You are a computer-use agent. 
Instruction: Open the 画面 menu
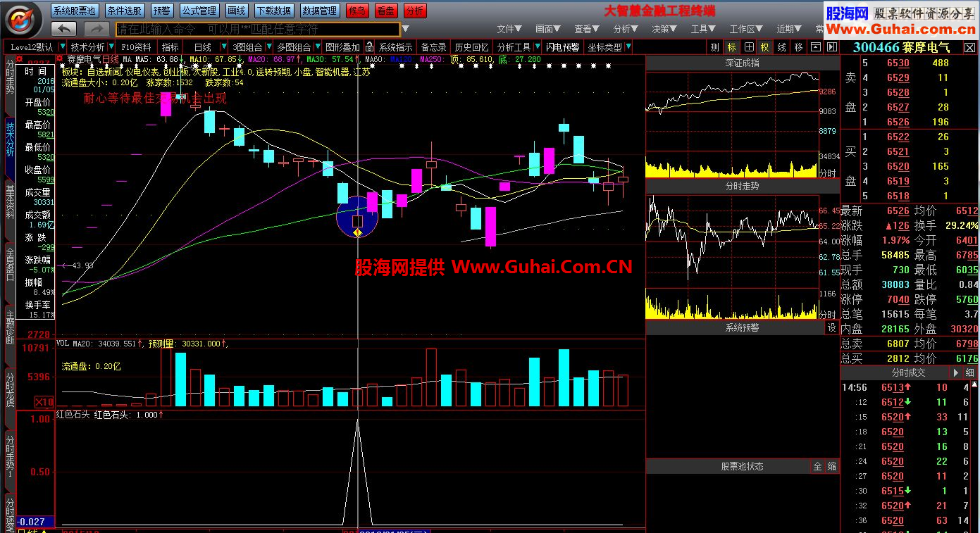[x=548, y=29]
